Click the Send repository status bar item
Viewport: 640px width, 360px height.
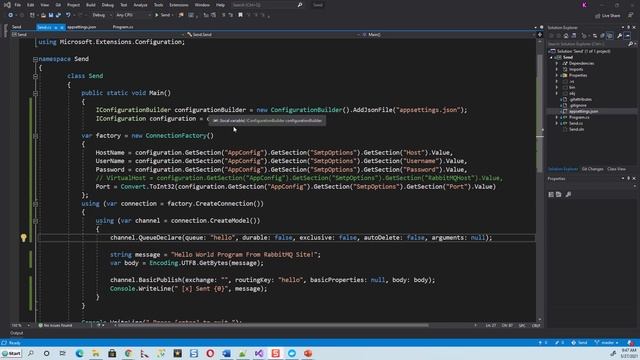[x=579, y=342]
